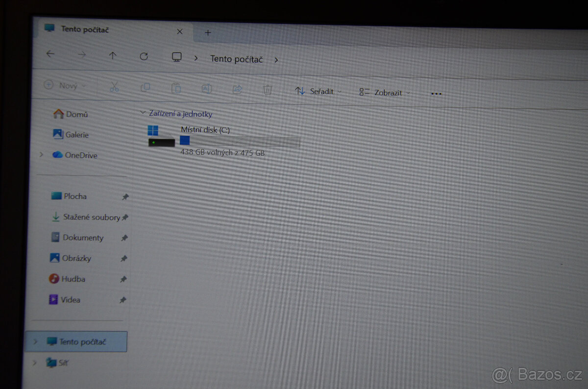The width and height of the screenshot is (588, 389).
Task: Click the Cut scissors icon
Action: [x=114, y=87]
